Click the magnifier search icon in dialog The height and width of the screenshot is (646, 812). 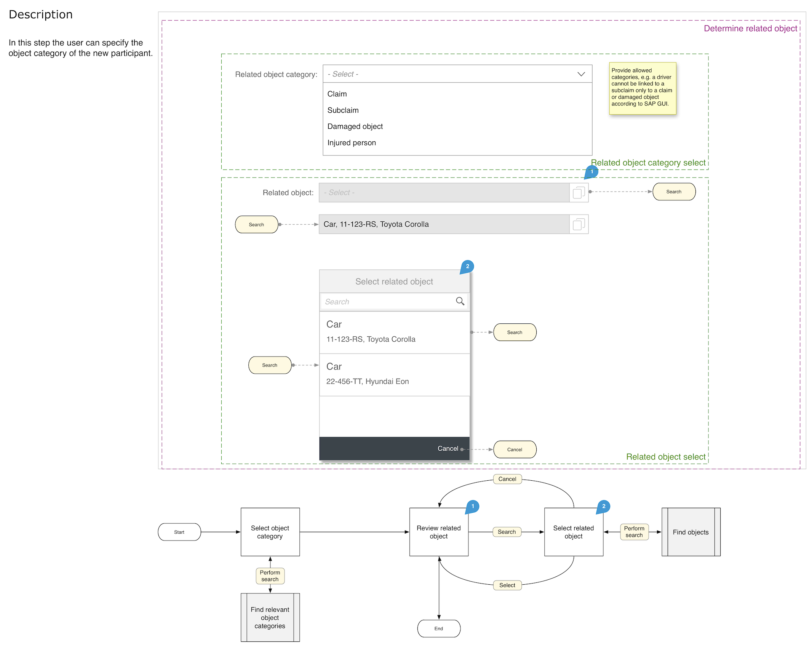[460, 301]
